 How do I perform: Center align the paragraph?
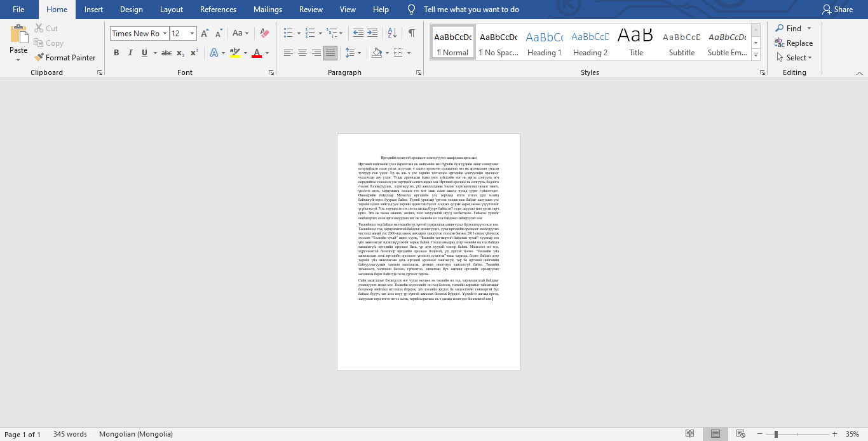302,53
